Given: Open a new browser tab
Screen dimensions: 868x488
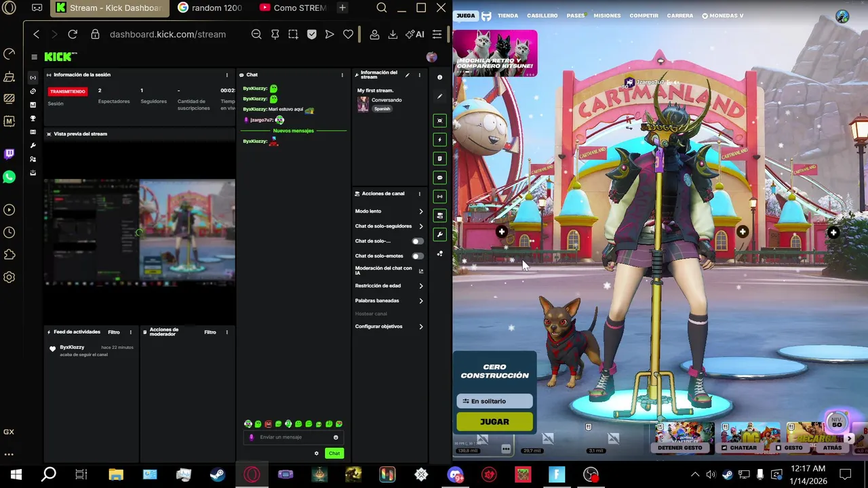Looking at the screenshot, I should click(342, 8).
